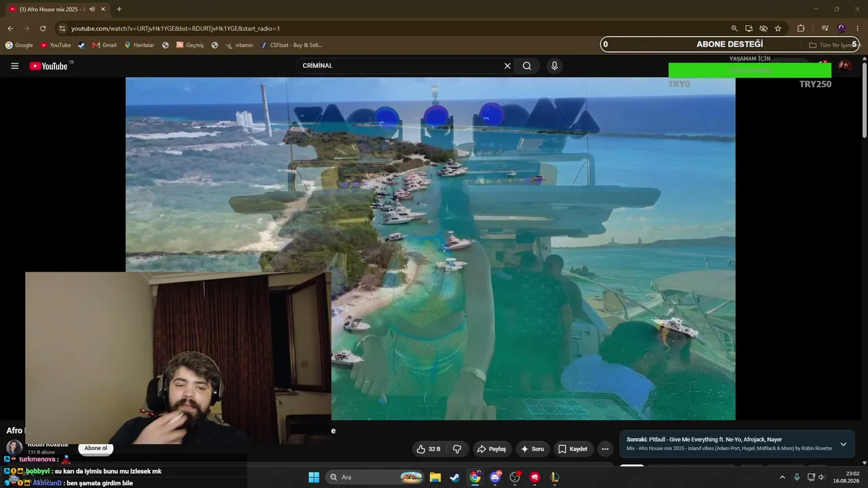Viewport: 868px width, 488px height.
Task: Open the network tray icon
Action: [811, 477]
